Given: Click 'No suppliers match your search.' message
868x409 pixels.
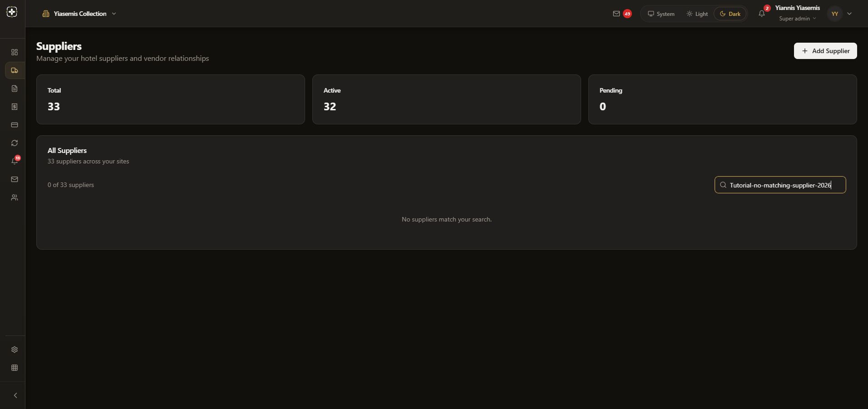Looking at the screenshot, I should coord(447,219).
